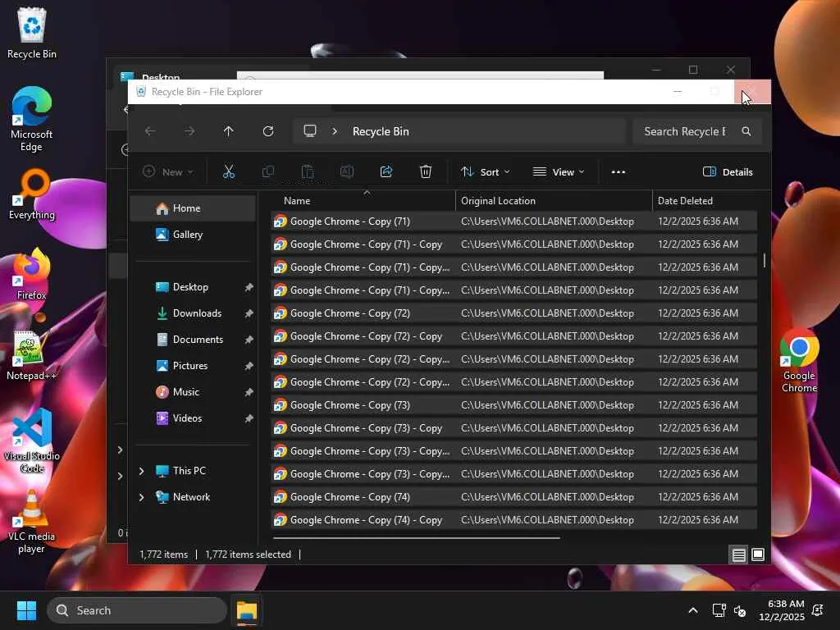Viewport: 840px width, 630px height.
Task: Open the File Explorer taskbar icon
Action: click(x=247, y=610)
